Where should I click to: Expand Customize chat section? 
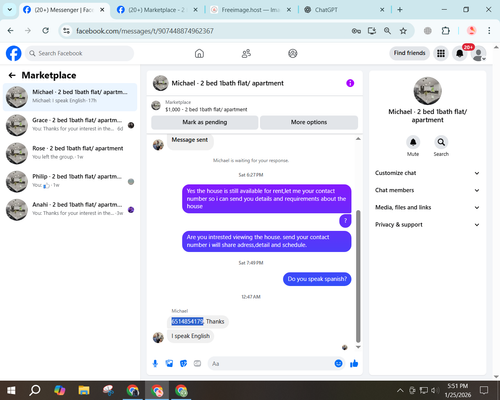427,173
